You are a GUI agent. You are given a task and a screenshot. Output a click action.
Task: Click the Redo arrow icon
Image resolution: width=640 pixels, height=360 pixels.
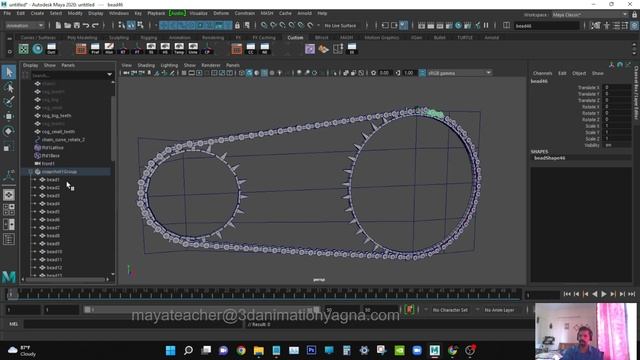(95, 25)
